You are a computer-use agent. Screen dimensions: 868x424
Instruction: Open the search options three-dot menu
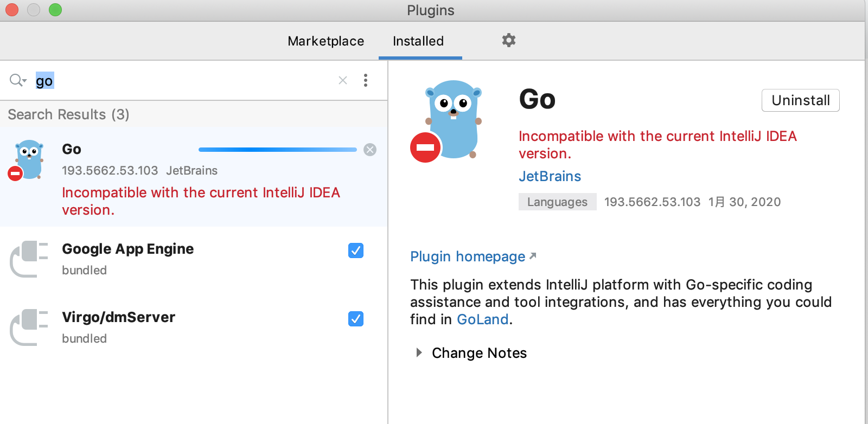366,80
